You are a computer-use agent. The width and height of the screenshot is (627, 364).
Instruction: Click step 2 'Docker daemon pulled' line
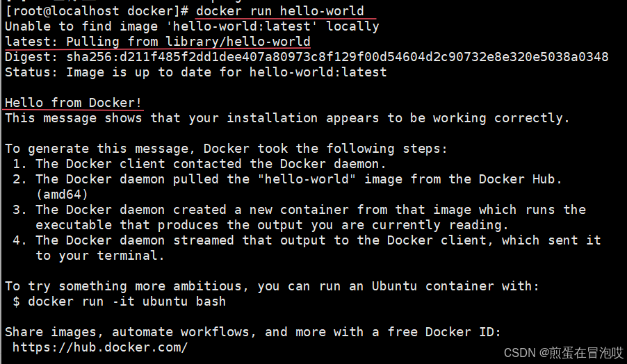point(287,179)
